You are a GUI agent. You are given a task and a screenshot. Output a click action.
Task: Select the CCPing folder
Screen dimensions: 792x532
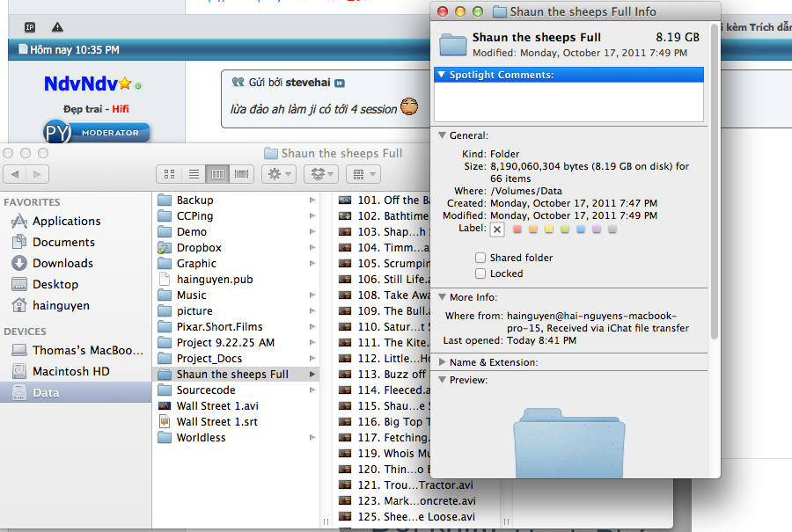tap(237, 216)
